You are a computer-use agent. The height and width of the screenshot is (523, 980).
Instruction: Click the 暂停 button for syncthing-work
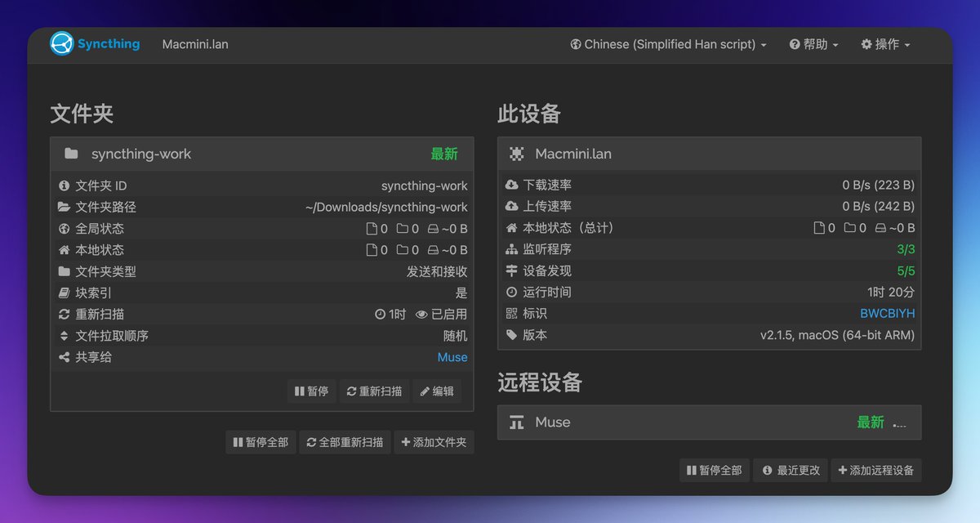tap(311, 391)
